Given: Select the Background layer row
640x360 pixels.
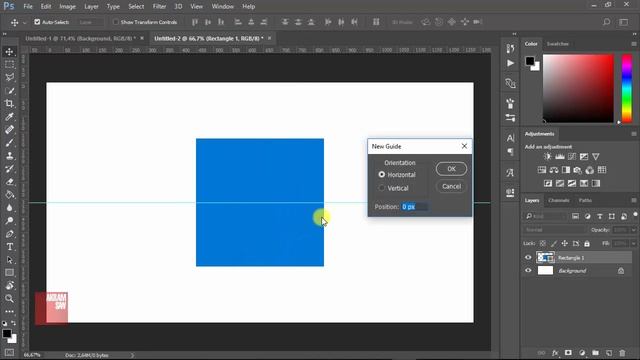Looking at the screenshot, I should 577,271.
